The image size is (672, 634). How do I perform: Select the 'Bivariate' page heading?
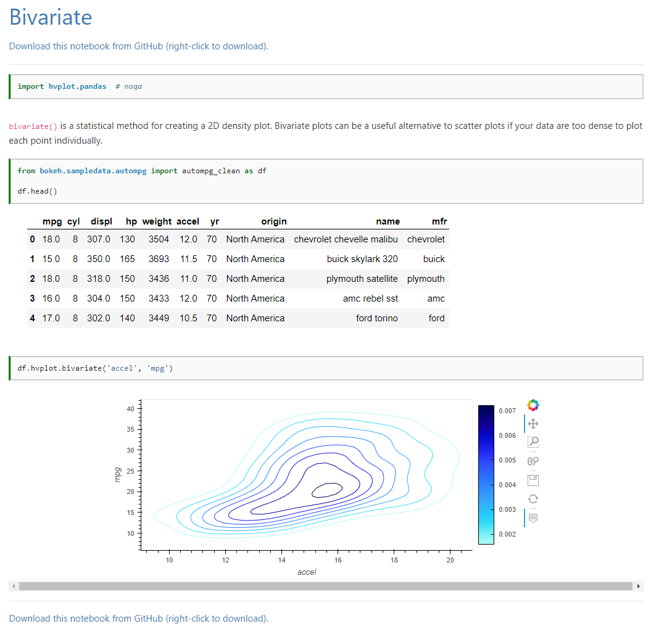(x=50, y=18)
